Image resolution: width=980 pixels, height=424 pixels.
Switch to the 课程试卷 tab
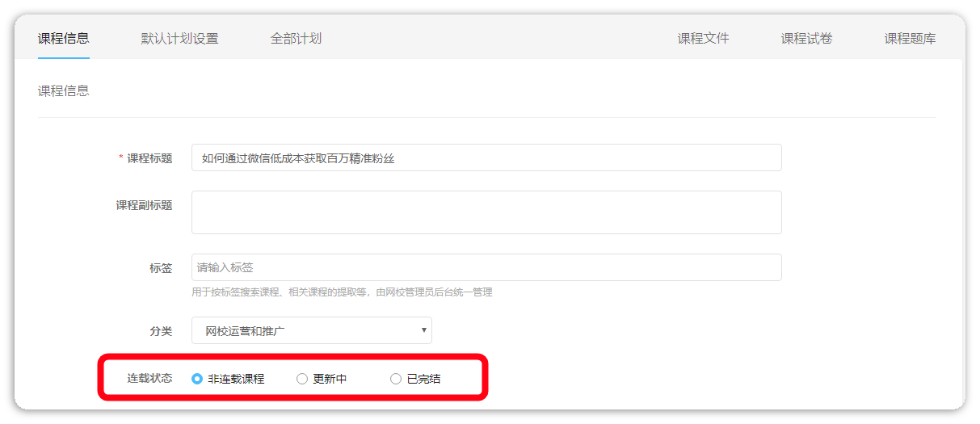[806, 38]
